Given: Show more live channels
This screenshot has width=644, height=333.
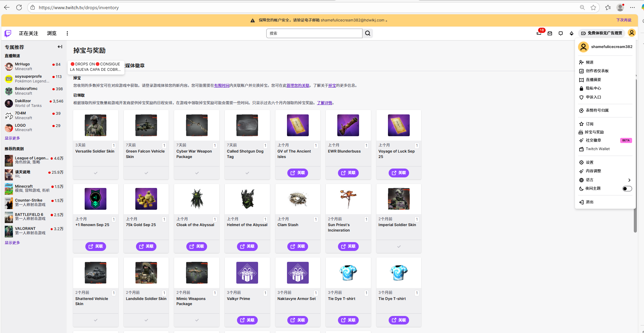Looking at the screenshot, I should click(x=12, y=138).
